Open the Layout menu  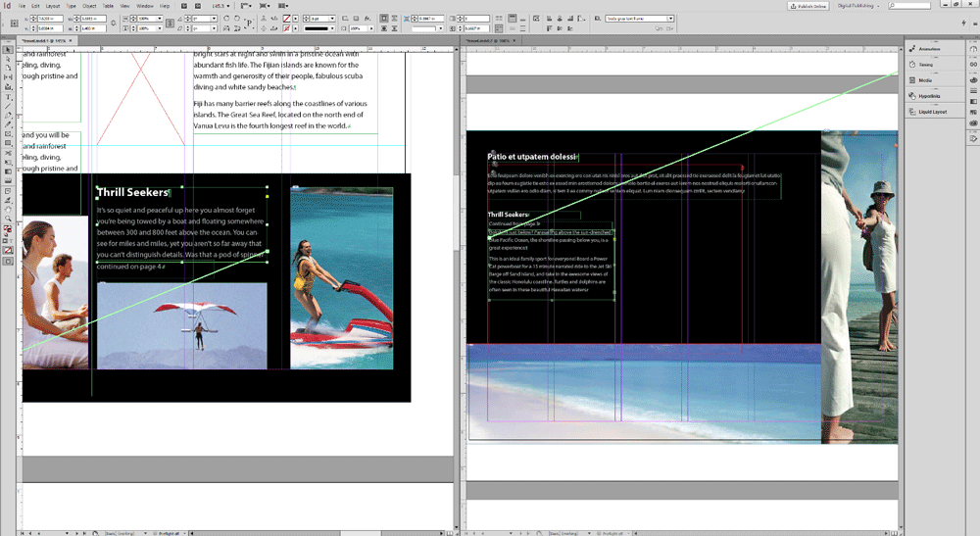(x=52, y=6)
